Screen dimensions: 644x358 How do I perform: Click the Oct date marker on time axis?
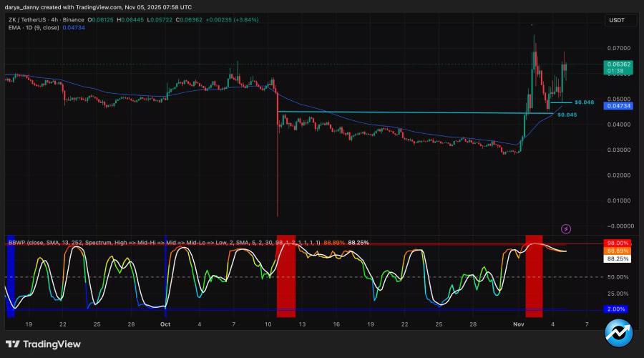pos(165,324)
